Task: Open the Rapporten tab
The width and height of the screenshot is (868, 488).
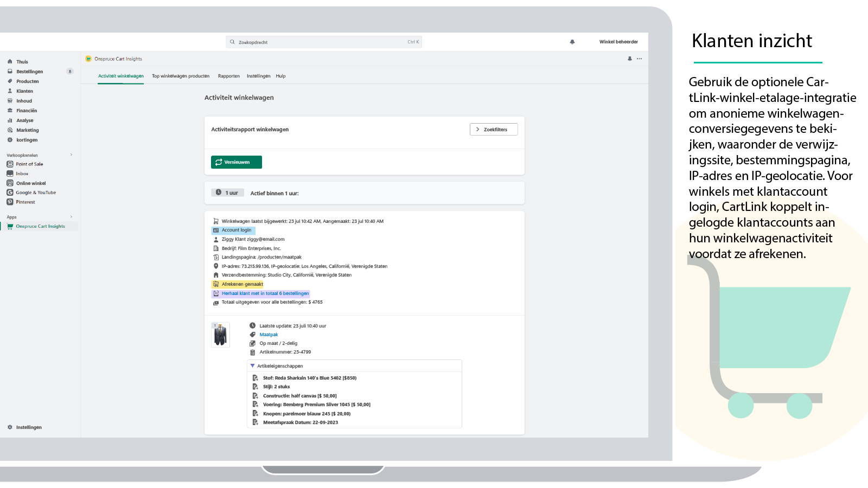Action: click(229, 76)
